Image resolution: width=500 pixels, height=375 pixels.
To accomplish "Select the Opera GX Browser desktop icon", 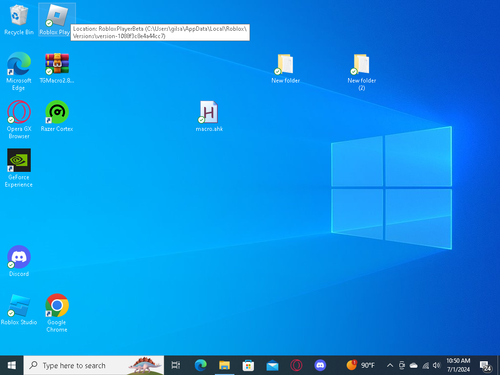I will click(x=19, y=120).
